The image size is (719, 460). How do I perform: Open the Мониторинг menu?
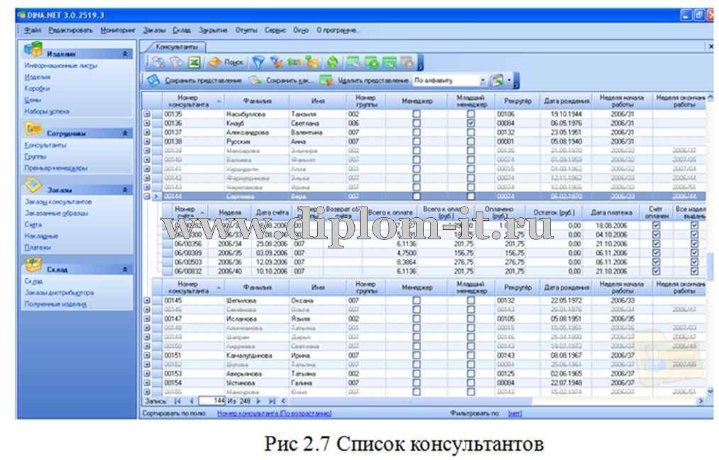coord(118,30)
